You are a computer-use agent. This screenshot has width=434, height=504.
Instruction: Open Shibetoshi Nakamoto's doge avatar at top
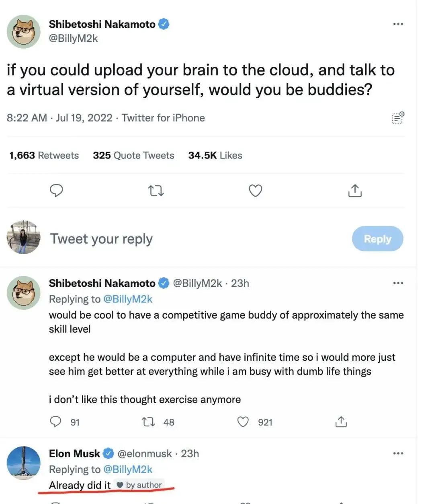[x=24, y=32]
